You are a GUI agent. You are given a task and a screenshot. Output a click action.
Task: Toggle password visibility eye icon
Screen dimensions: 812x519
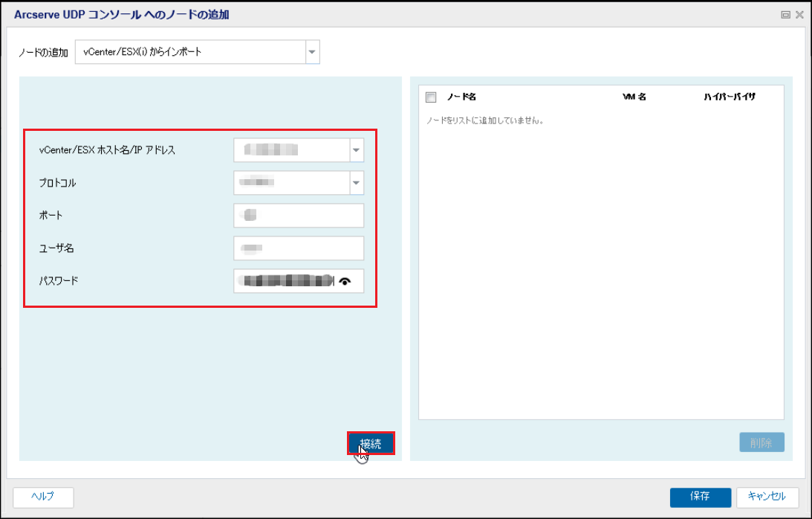345,282
